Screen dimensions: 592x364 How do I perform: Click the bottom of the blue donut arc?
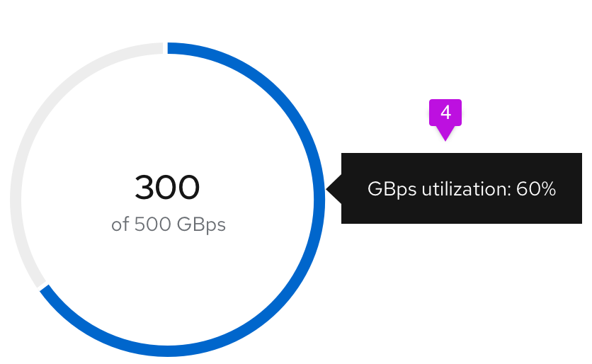tap(168, 351)
